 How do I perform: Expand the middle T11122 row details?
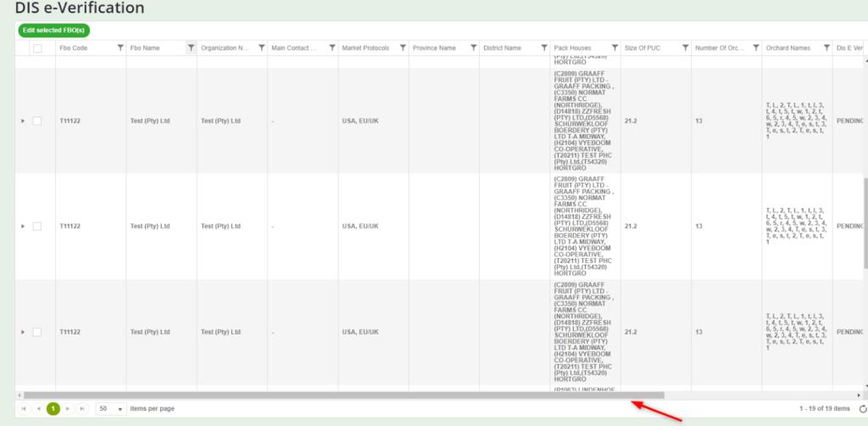tap(23, 227)
